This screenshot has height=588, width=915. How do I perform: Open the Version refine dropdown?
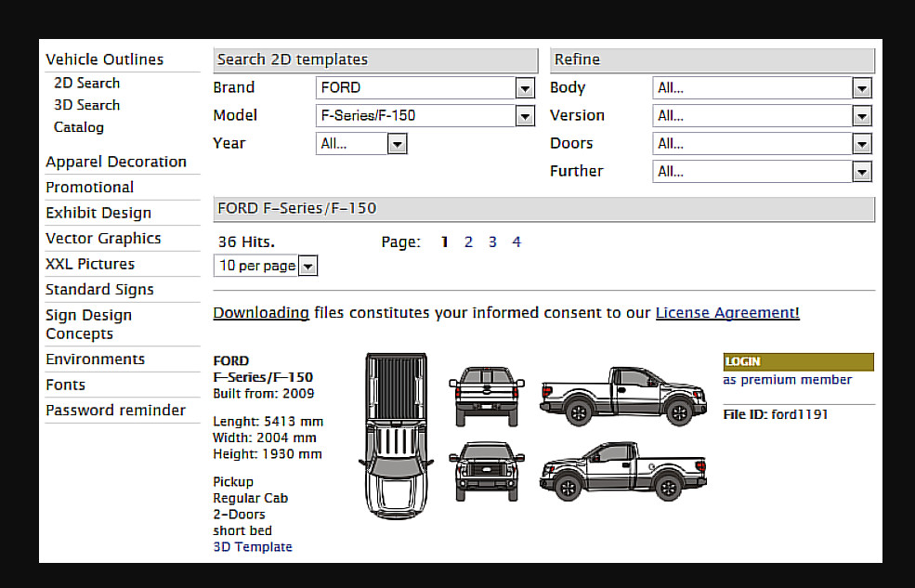pyautogui.click(x=762, y=115)
